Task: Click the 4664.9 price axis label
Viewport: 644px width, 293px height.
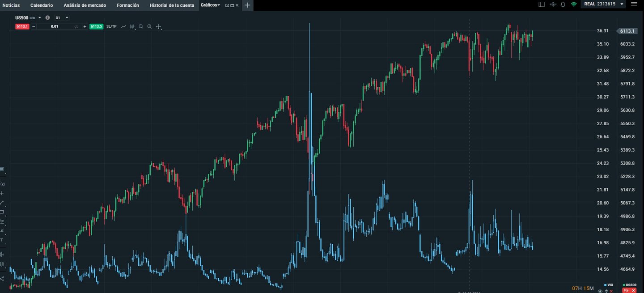Action: (x=627, y=269)
